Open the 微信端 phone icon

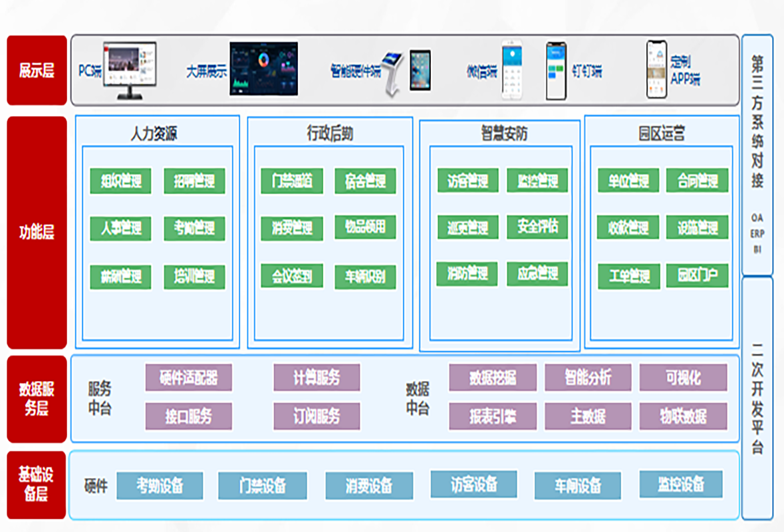click(511, 68)
